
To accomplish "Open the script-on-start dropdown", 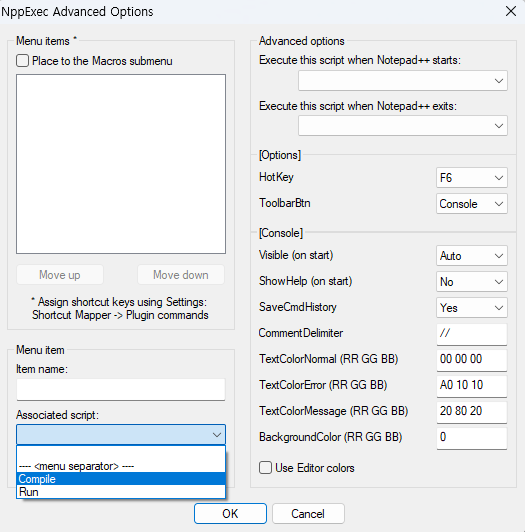I will [x=403, y=81].
